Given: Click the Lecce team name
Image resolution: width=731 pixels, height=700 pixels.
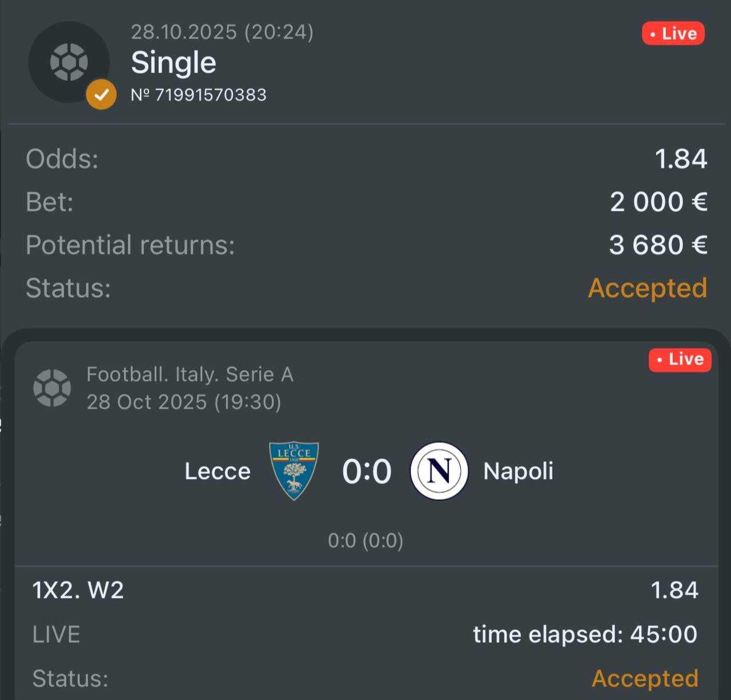Looking at the screenshot, I should tap(218, 472).
